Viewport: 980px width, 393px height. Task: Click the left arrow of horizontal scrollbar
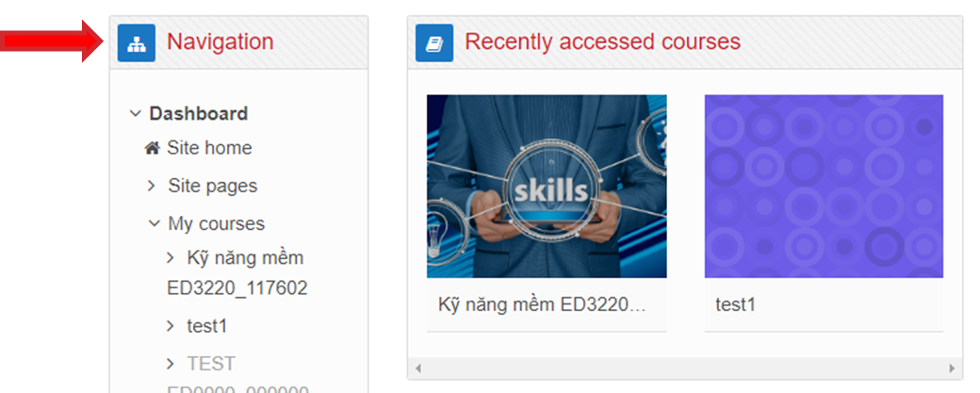click(418, 368)
